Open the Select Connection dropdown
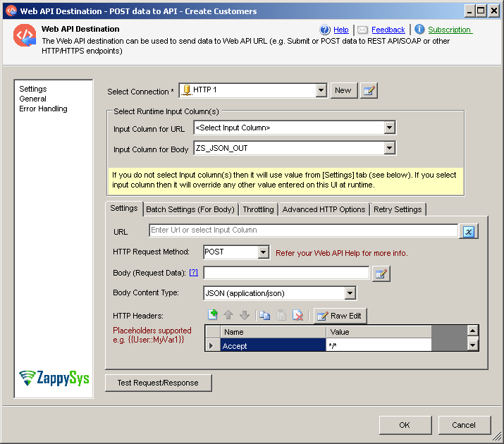The image size is (504, 444). point(321,90)
